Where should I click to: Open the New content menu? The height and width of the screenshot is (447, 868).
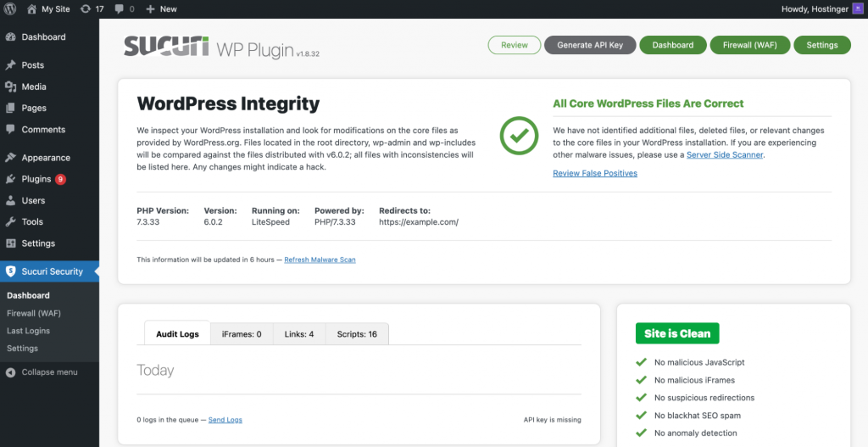point(161,8)
